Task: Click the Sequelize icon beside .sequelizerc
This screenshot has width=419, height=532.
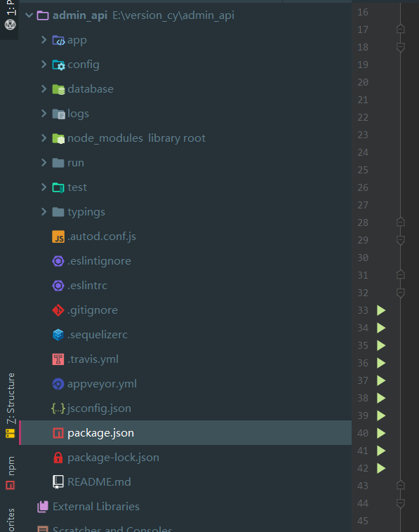Action: click(58, 335)
